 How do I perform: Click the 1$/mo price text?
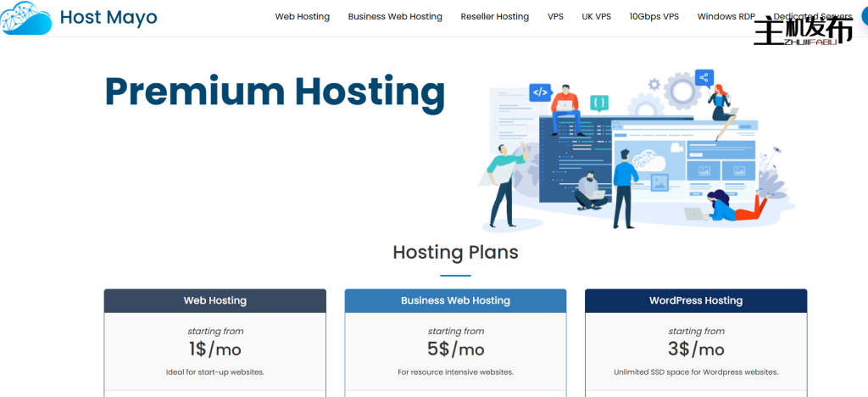214,349
